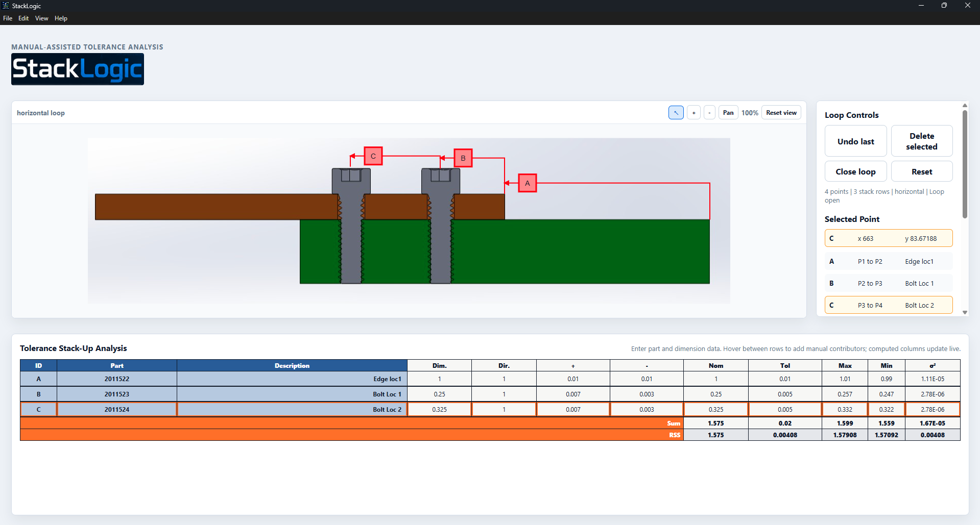Click part cell 2011523
Screen dimensions: 980x525
[117, 394]
